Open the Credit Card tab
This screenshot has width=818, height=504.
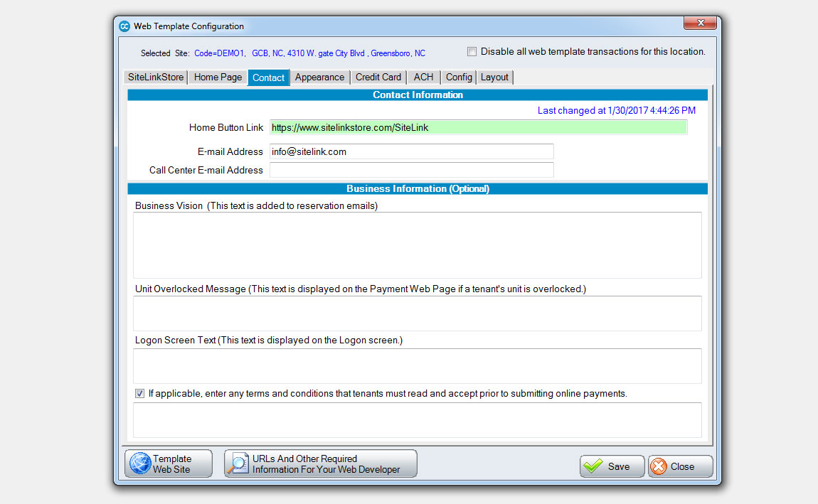click(378, 77)
